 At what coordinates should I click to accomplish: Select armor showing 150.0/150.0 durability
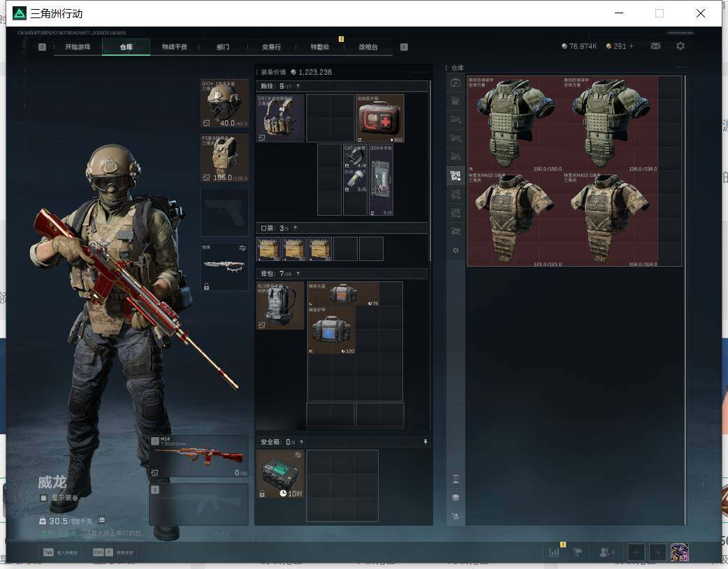514,124
